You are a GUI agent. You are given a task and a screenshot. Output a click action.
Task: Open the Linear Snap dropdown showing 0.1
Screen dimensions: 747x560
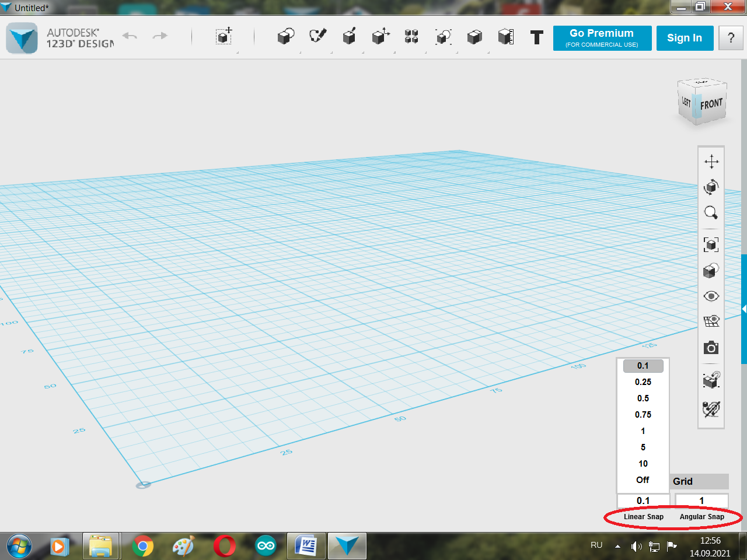click(x=643, y=501)
